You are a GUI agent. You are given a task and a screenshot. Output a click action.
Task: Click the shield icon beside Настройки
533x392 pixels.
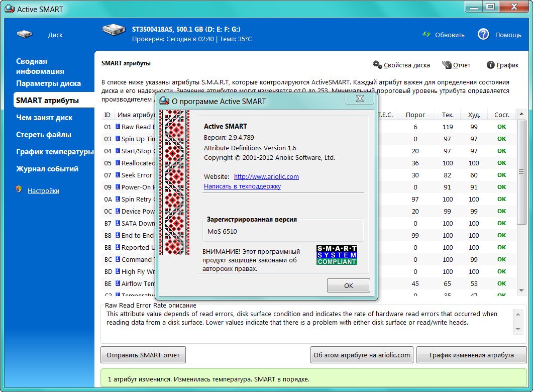click(19, 189)
